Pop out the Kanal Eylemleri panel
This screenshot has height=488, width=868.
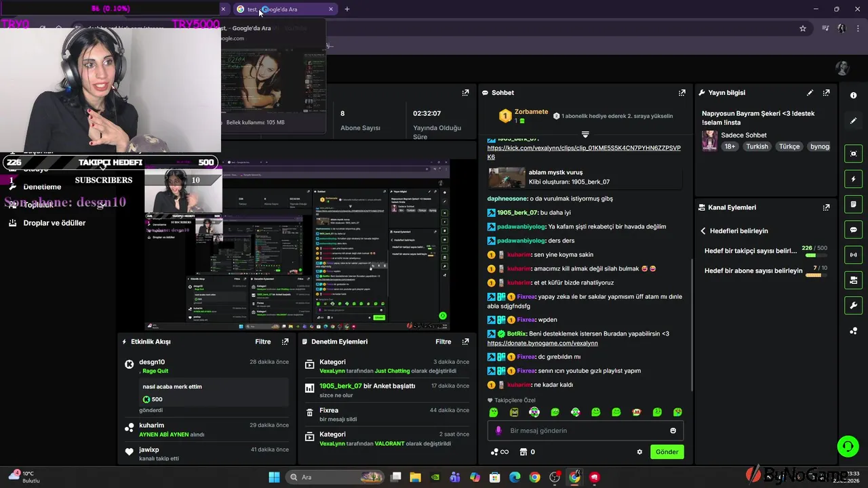(826, 207)
